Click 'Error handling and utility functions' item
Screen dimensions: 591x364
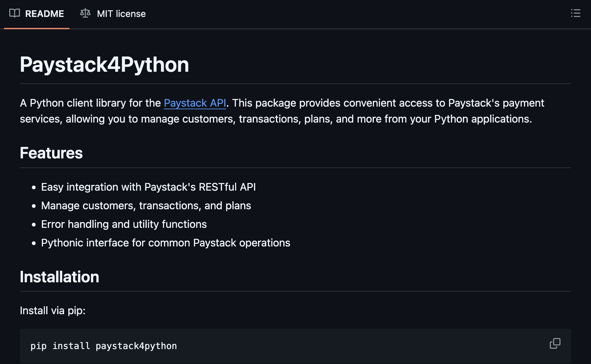point(124,225)
